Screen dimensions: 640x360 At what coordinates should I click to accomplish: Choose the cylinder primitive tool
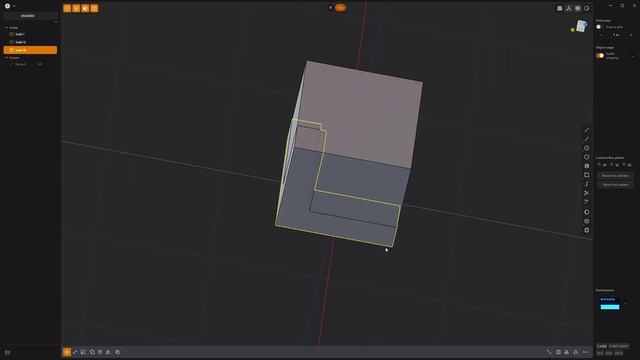[587, 221]
